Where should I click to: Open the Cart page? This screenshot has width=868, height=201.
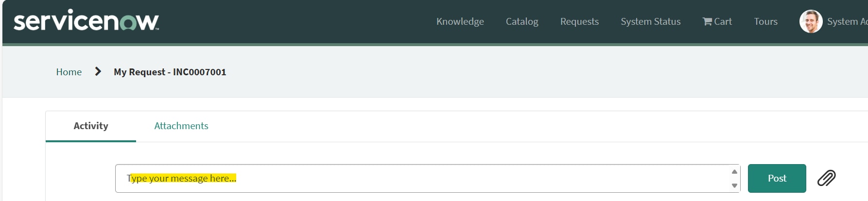click(x=717, y=21)
